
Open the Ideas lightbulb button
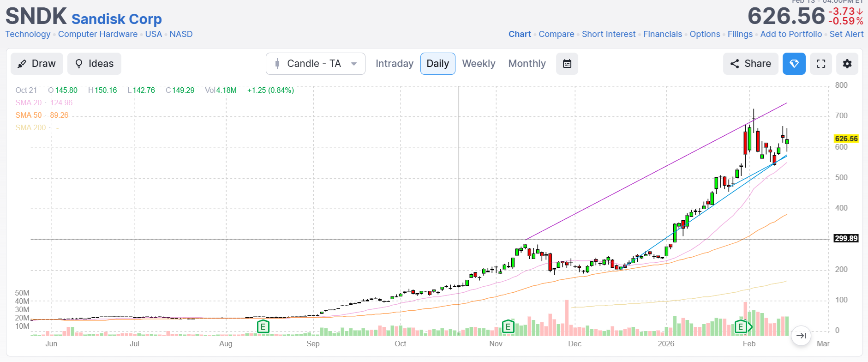pyautogui.click(x=95, y=64)
